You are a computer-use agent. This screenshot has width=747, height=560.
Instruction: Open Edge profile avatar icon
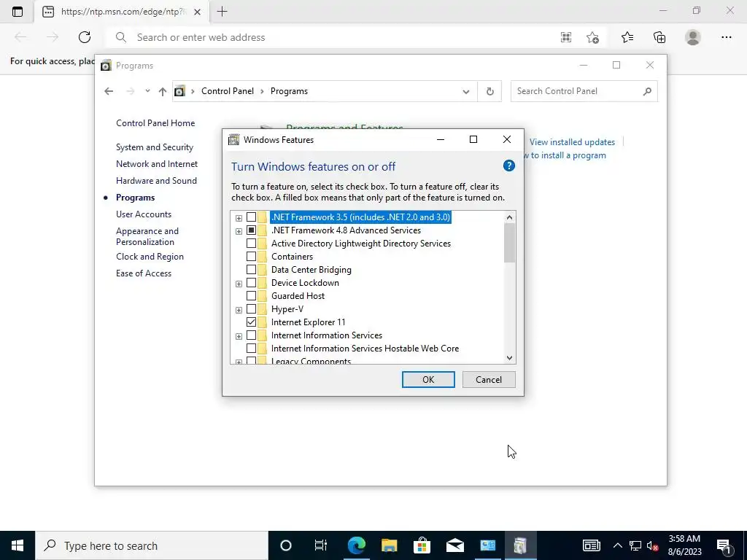coord(693,37)
